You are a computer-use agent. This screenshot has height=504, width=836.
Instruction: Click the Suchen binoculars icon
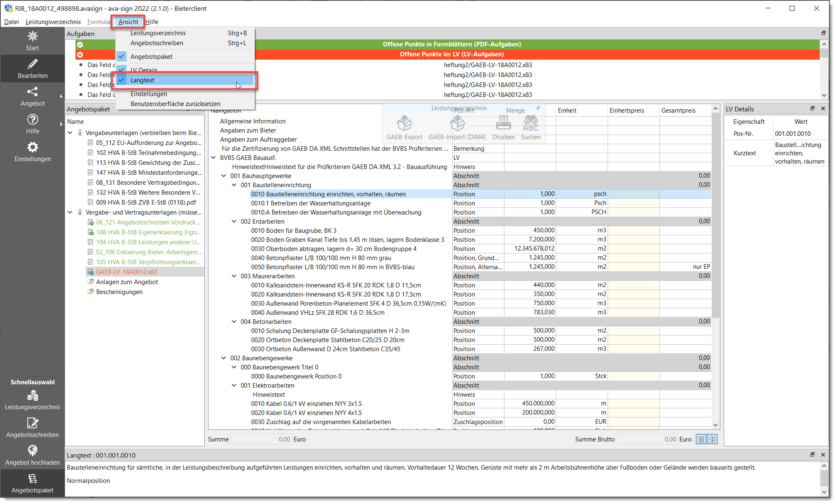pos(531,123)
